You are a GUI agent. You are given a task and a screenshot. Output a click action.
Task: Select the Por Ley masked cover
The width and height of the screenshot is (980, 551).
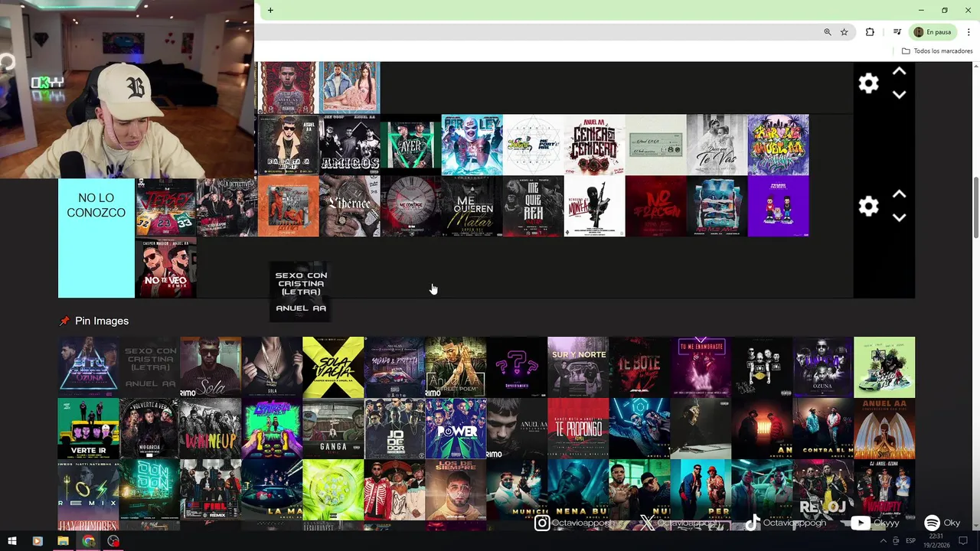[472, 145]
